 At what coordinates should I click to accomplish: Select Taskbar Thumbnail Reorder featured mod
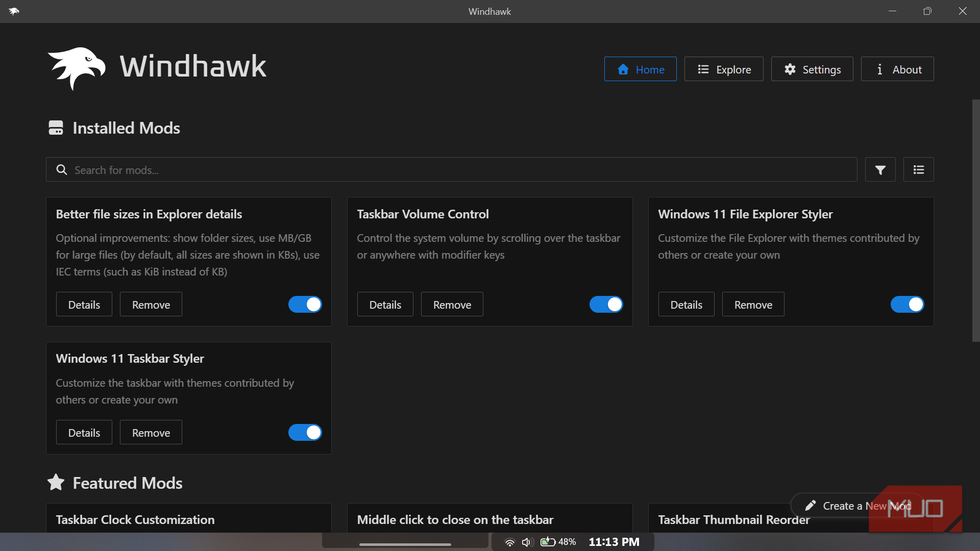(734, 520)
